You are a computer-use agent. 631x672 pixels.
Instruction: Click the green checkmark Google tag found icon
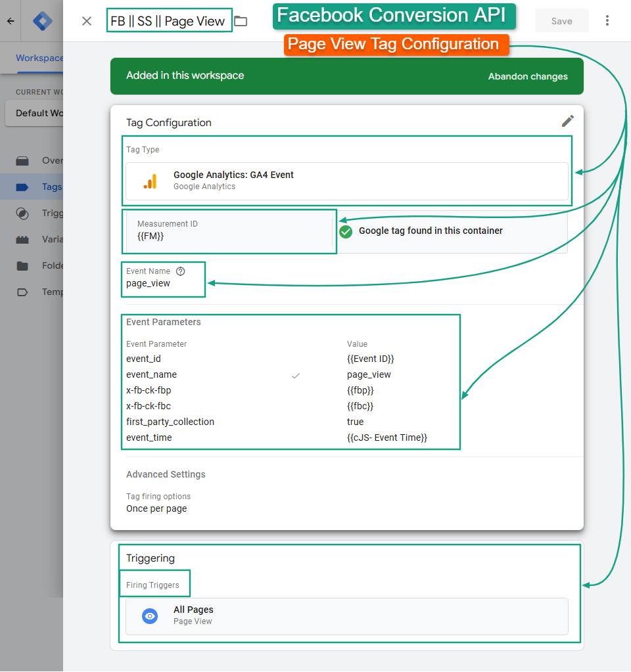[346, 232]
